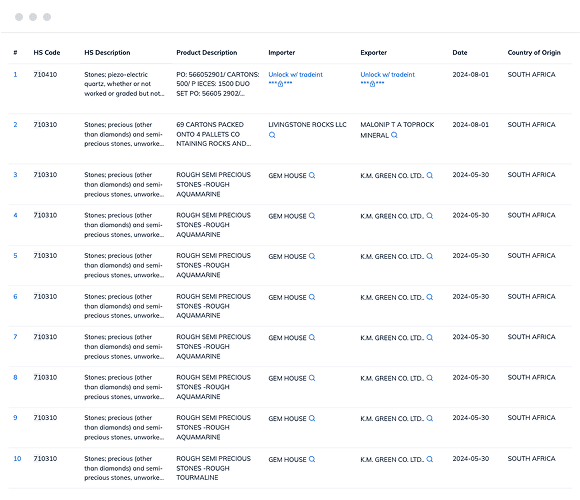This screenshot has height=500, width=580.
Task: Click search icon beside MALONIP T A TOPROCK MINERAL
Action: 394,135
